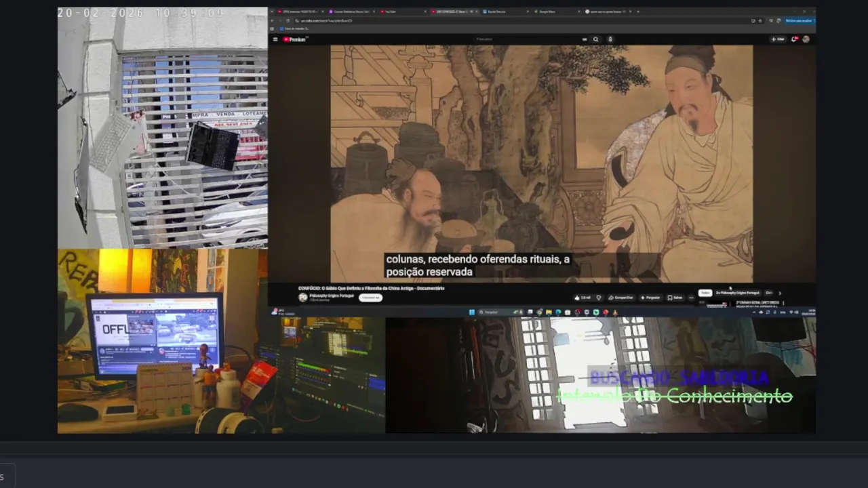Reload the page with browser refresh icon
Image resolution: width=868 pixels, height=488 pixels.
coord(288,20)
